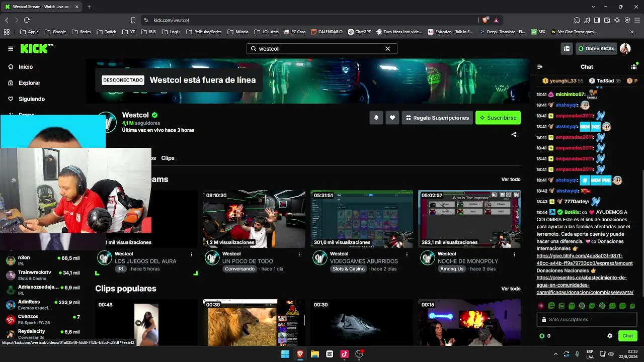Open the Kick sidebar hamburger menu

click(11, 49)
